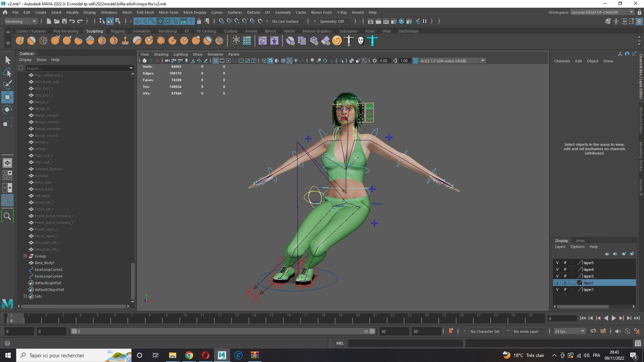Select the Move tool in toolbox
The height and width of the screenshot is (362, 644).
coord(7,97)
